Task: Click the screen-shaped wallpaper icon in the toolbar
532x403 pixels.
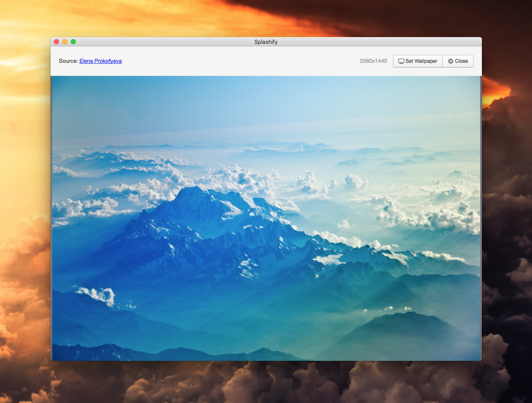Action: click(x=401, y=61)
